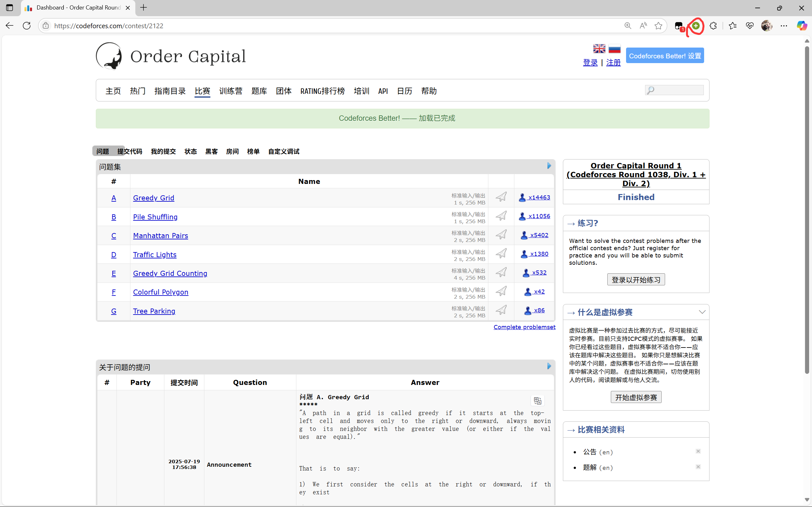
Task: Click the submit airplane icon for Greedy Grid
Action: (501, 197)
